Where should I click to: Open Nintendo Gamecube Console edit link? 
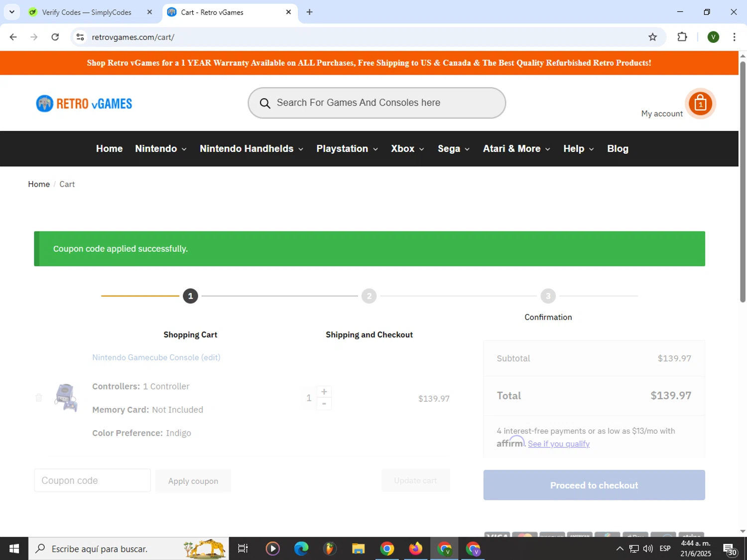[156, 357]
